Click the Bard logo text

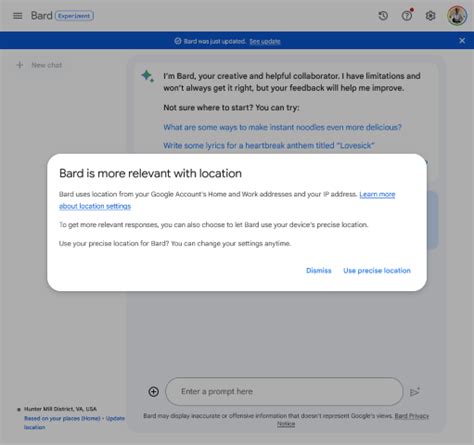click(42, 16)
